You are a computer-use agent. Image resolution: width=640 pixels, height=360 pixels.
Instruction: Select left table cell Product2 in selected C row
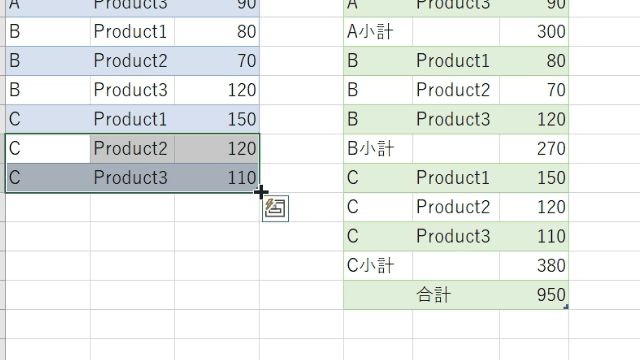(132, 149)
